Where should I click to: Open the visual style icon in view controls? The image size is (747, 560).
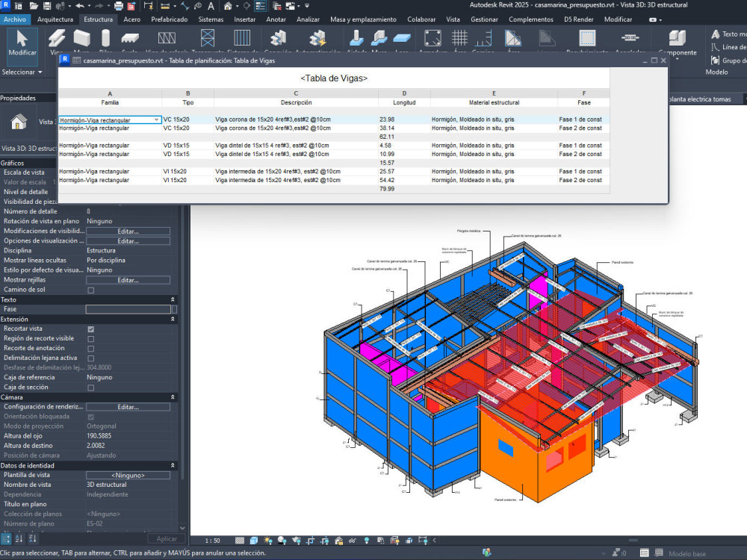pos(252,539)
